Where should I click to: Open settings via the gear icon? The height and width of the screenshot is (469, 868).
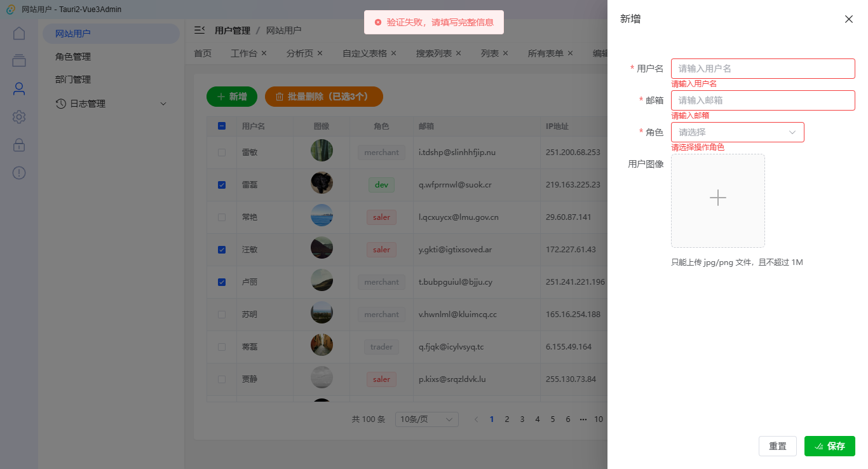18,116
